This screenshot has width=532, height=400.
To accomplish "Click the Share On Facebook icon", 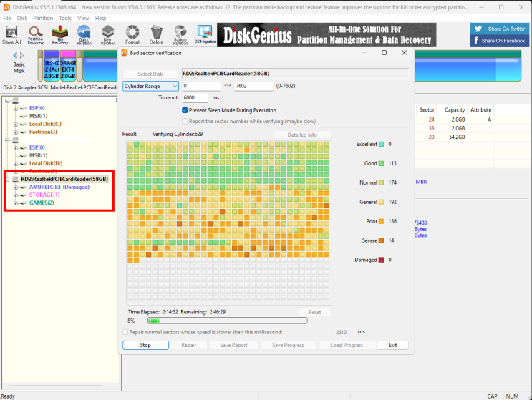I will [x=476, y=41].
